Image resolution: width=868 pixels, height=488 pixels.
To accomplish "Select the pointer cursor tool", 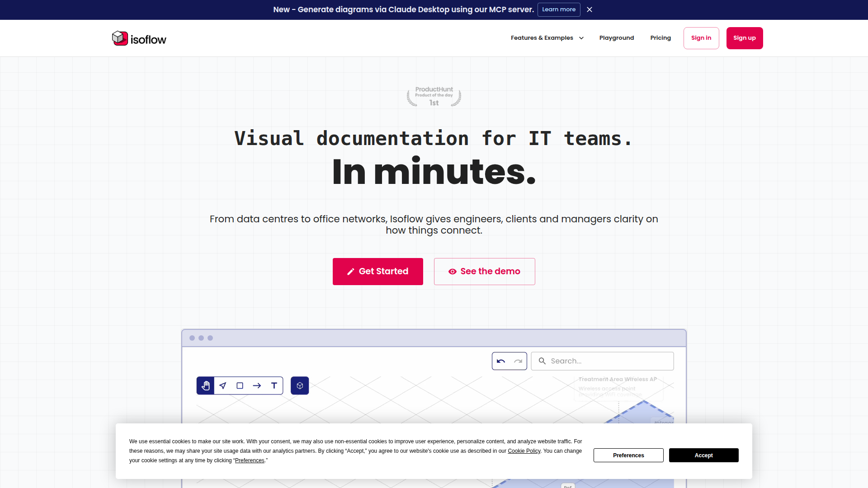I will pos(223,385).
